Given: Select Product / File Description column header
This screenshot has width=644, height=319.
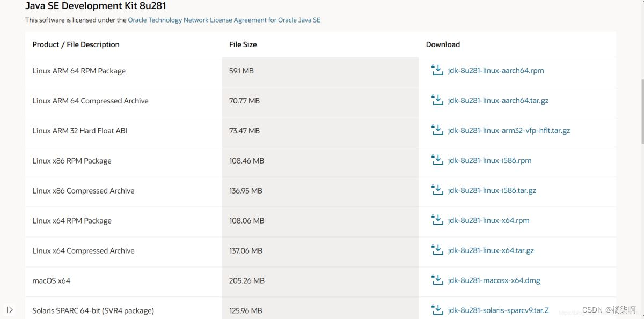Looking at the screenshot, I should click(76, 44).
